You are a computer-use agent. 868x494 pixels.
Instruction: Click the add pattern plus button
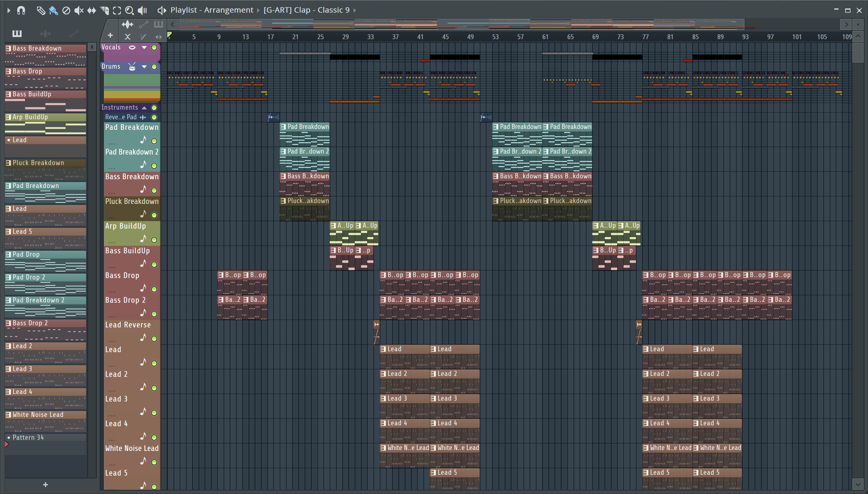pyautogui.click(x=46, y=485)
